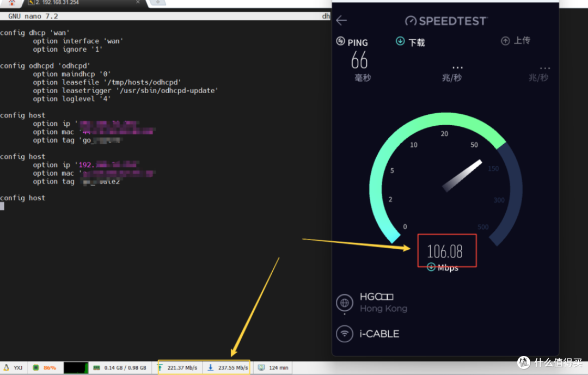Click line "config odhcpd 'odhcpd'"
This screenshot has height=375, width=588.
(x=45, y=66)
